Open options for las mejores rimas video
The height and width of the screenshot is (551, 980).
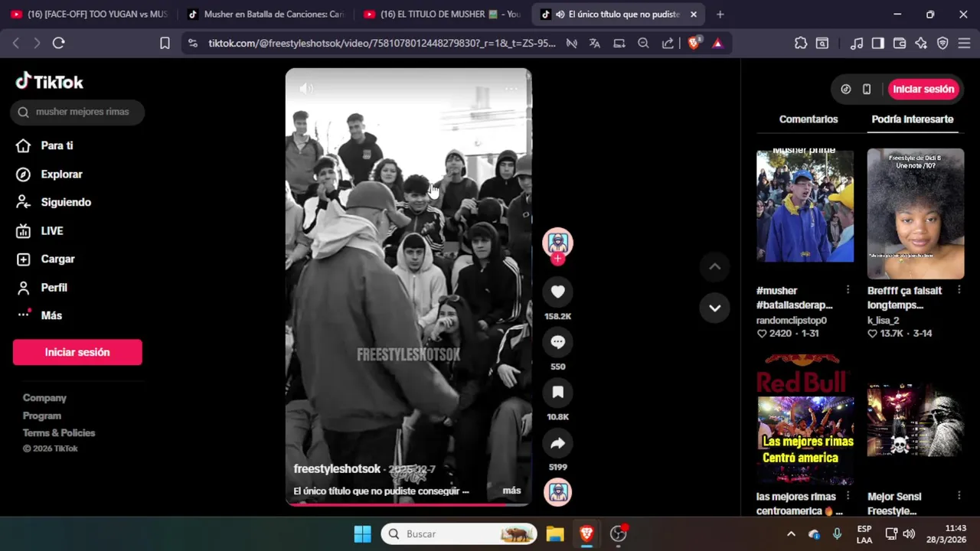848,496
